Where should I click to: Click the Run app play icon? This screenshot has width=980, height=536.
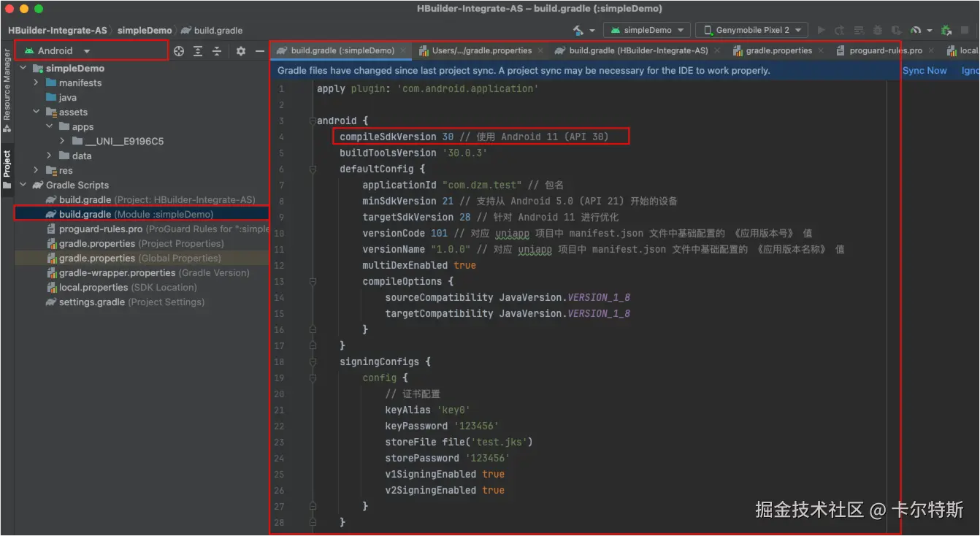point(822,31)
